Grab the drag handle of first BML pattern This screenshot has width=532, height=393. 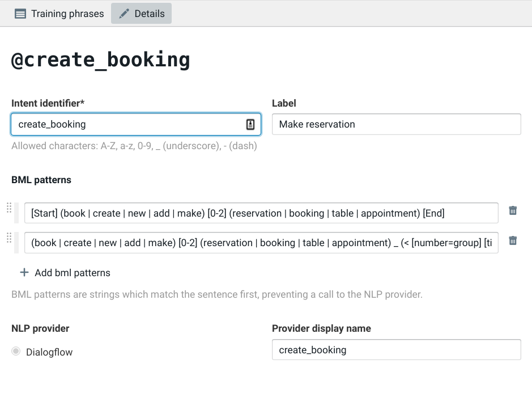click(9, 208)
